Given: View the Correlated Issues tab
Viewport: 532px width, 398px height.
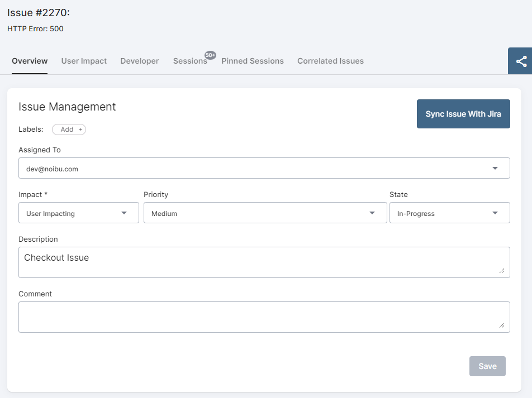Looking at the screenshot, I should pos(330,61).
